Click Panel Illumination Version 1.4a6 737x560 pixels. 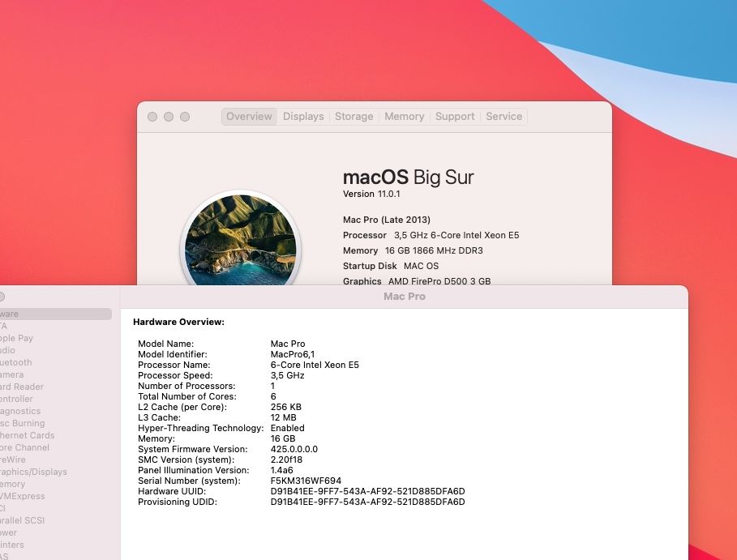(281, 470)
